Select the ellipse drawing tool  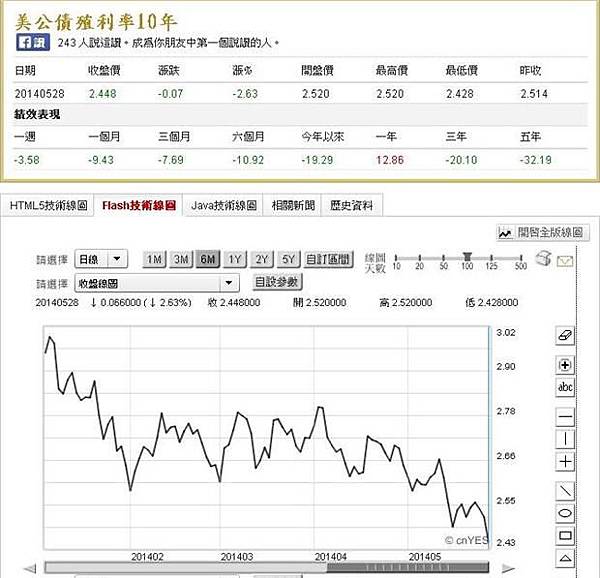(565, 513)
